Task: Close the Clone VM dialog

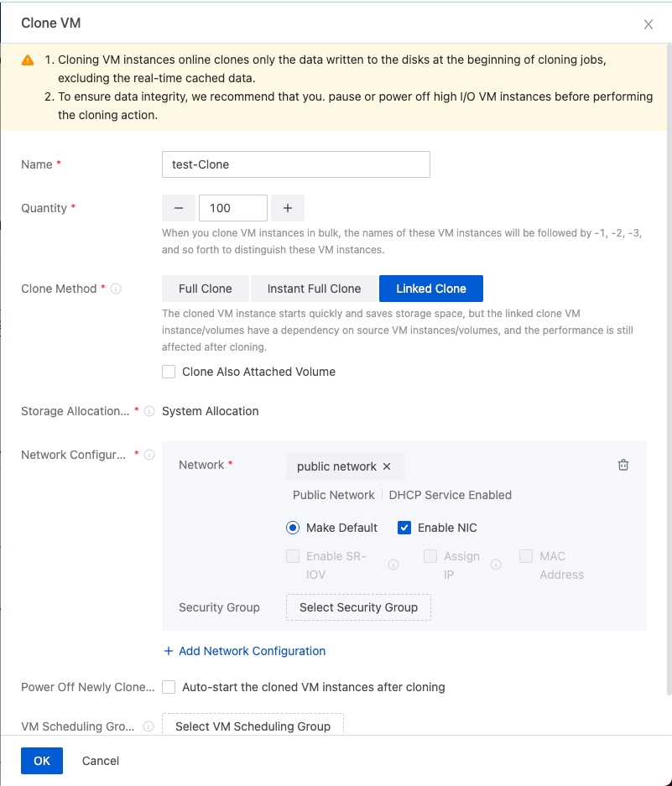Action: [x=649, y=24]
